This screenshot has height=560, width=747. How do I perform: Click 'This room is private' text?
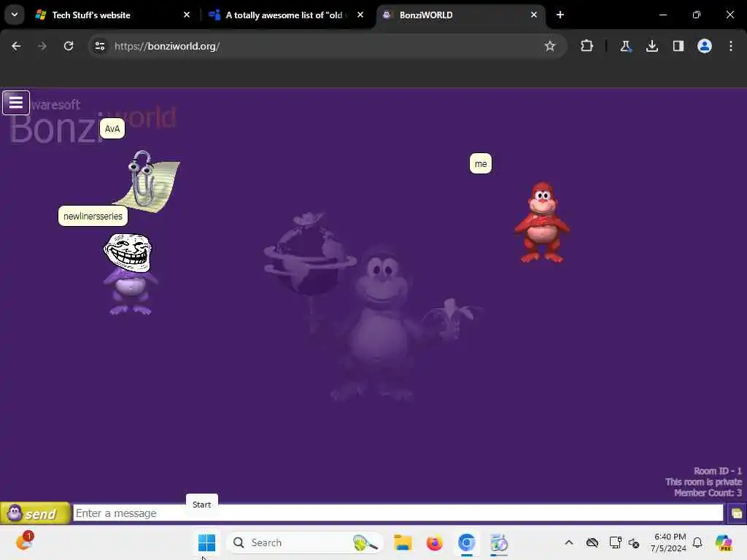pos(703,482)
